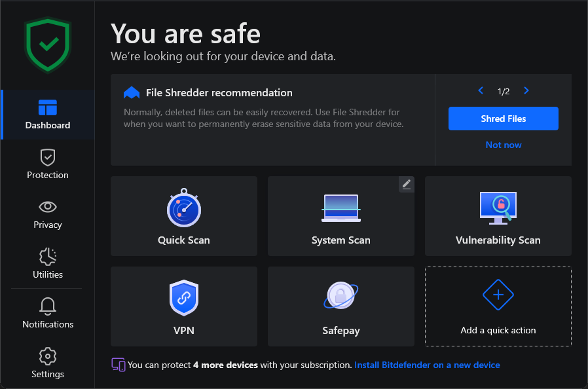This screenshot has height=389, width=588.
Task: Click the File Shredder recommendation title
Action: pyautogui.click(x=219, y=92)
